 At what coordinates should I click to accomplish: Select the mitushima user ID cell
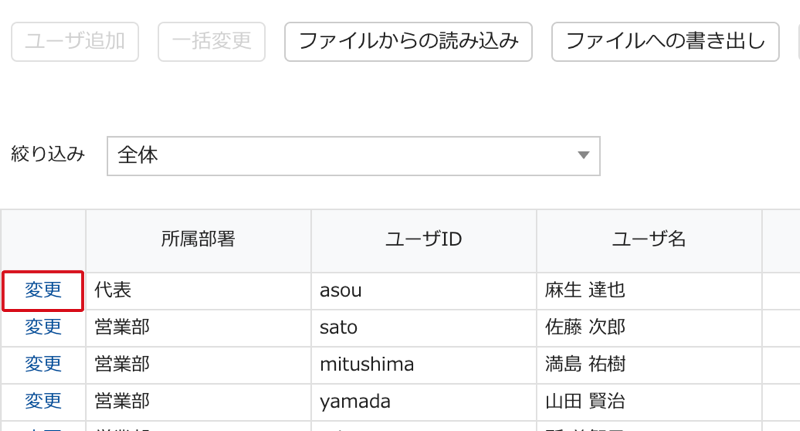423,364
